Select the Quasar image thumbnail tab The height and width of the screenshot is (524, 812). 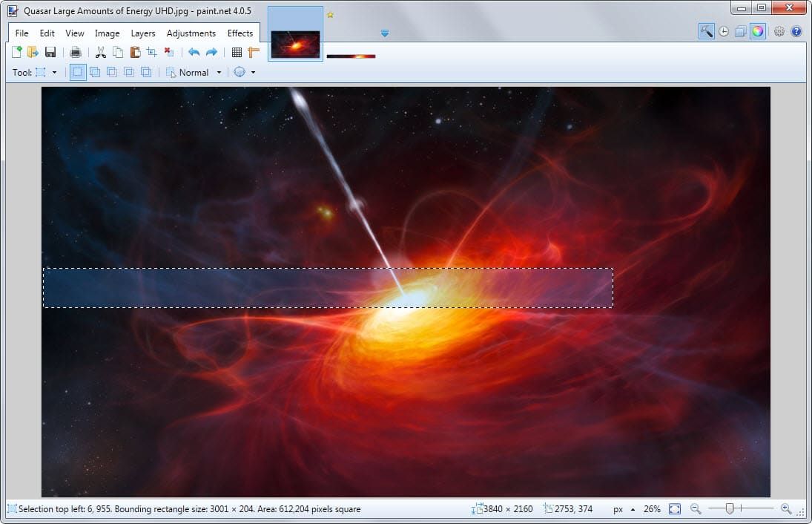click(x=295, y=34)
